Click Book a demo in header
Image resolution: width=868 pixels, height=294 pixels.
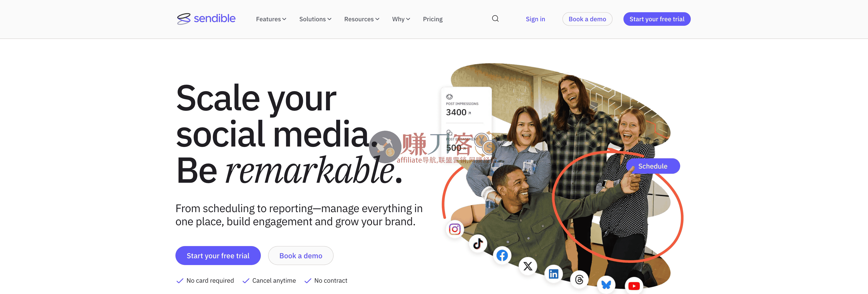587,19
